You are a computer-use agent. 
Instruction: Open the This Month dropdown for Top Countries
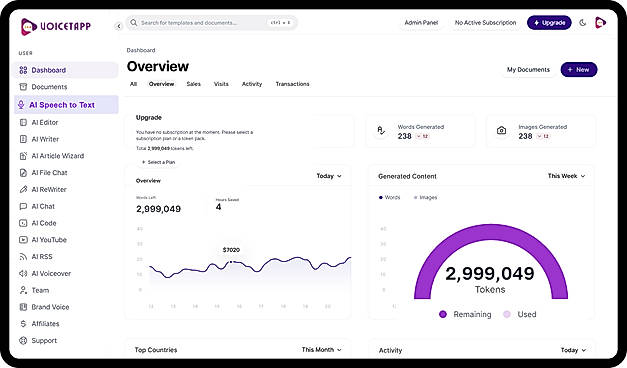point(321,350)
